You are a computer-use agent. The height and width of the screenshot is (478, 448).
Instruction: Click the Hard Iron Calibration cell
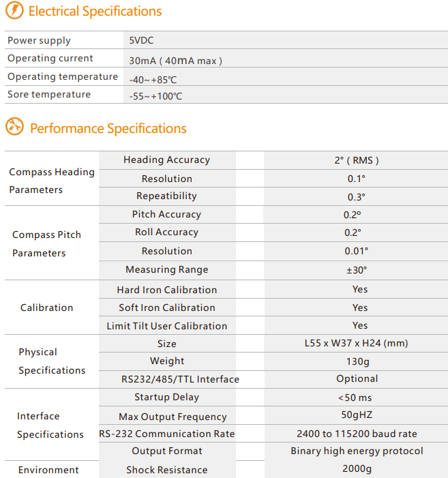(166, 290)
